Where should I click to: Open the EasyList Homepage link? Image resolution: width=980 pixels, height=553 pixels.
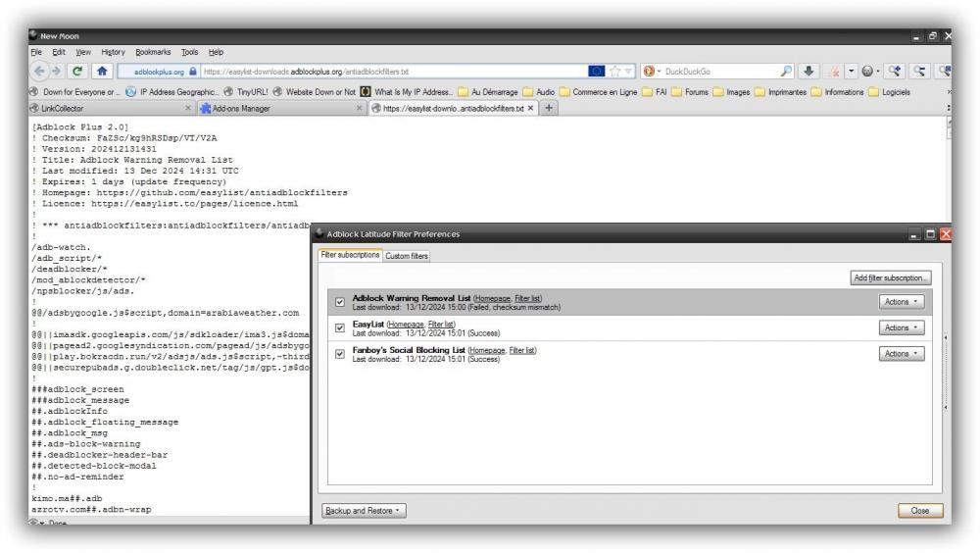pos(407,324)
